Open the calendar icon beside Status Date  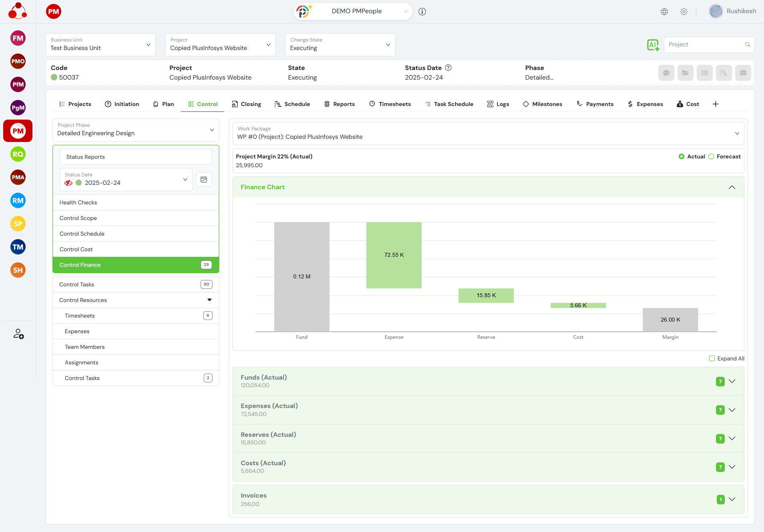204,180
